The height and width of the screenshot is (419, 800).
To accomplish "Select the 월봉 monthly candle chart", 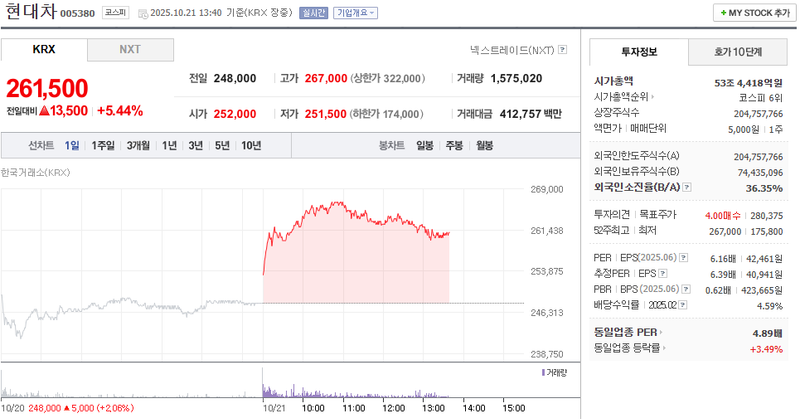I will 484,145.
